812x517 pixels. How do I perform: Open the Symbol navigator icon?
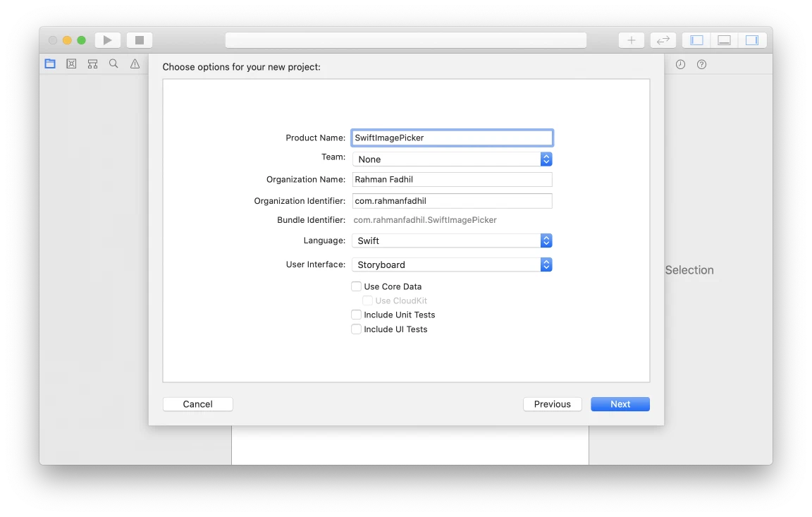click(93, 63)
